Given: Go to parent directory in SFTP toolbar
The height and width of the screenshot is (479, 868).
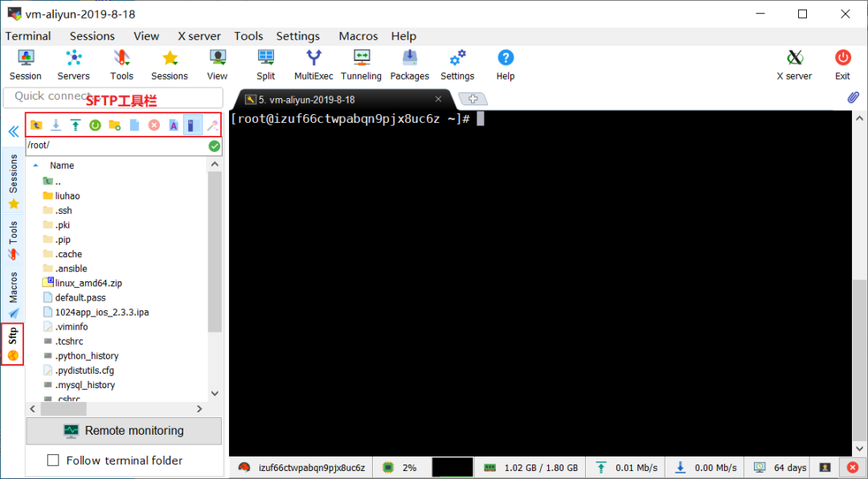Looking at the screenshot, I should [36, 125].
